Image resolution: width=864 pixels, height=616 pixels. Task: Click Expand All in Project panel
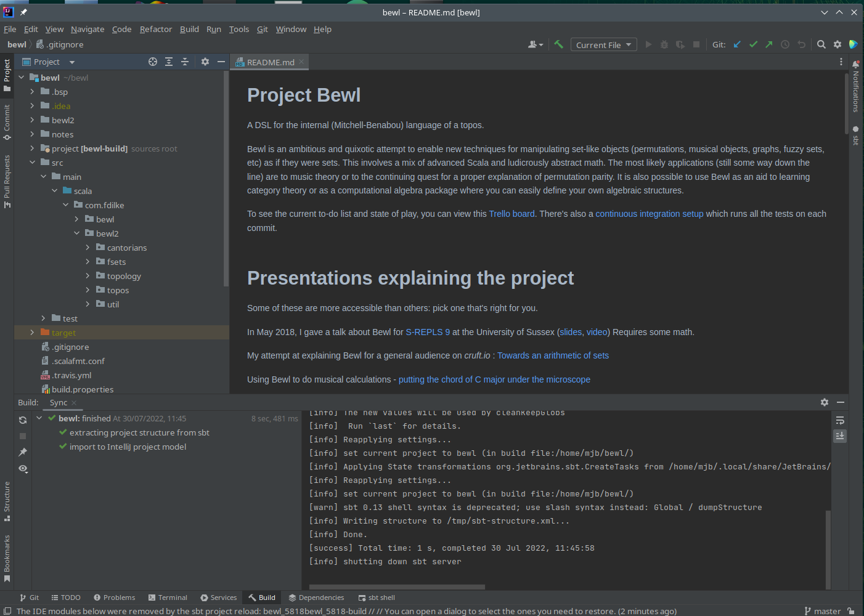pos(169,62)
